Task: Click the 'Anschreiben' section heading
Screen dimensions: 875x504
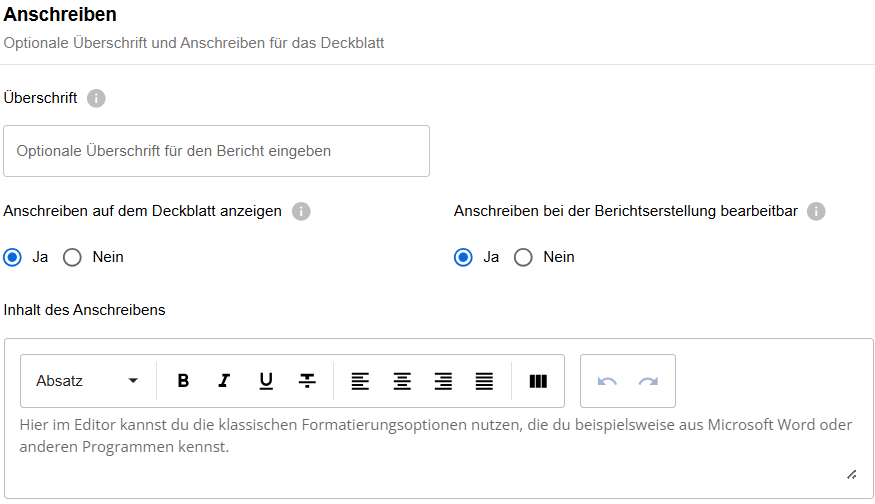Action: click(60, 15)
